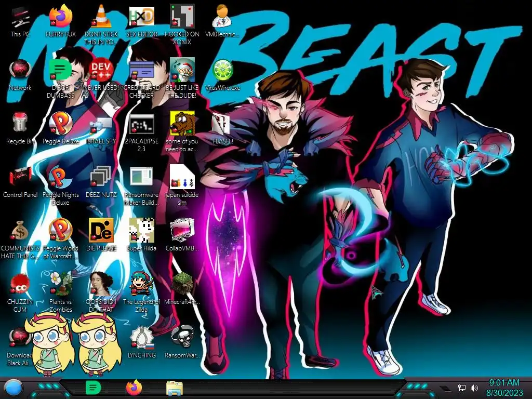Select the Recycle Bin icon
This screenshot has height=399, width=532.
pos(20,123)
